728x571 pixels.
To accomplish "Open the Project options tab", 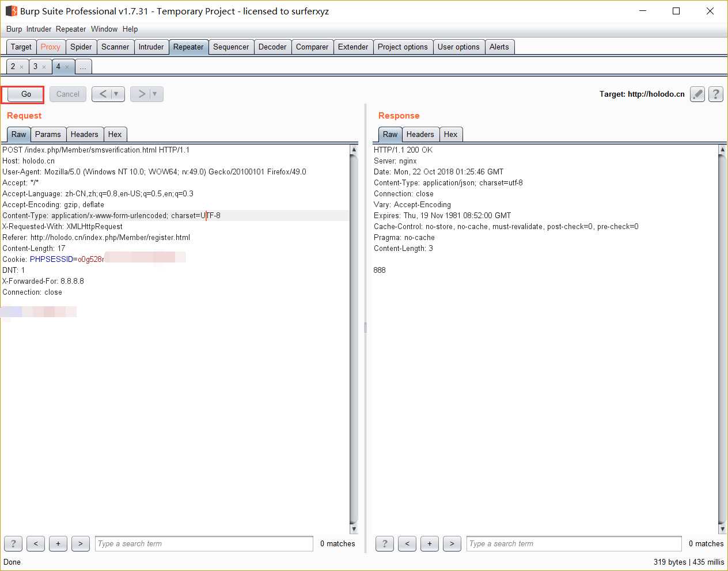I will [403, 47].
